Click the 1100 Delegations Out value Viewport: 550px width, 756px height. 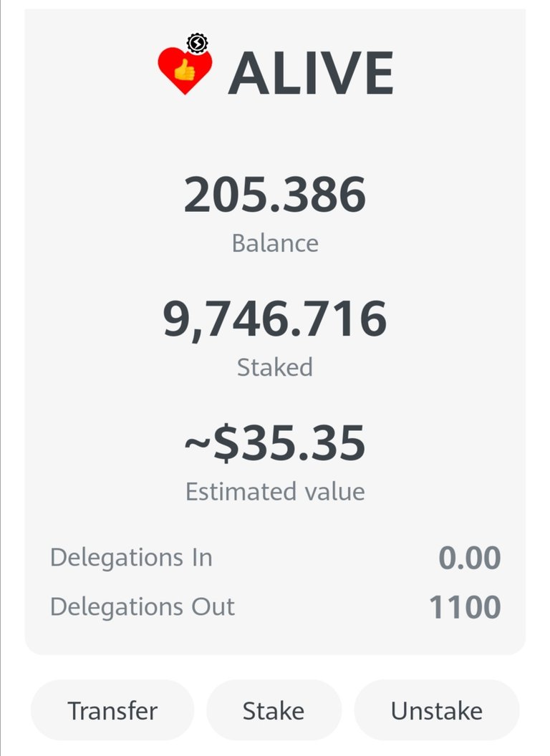[465, 608]
